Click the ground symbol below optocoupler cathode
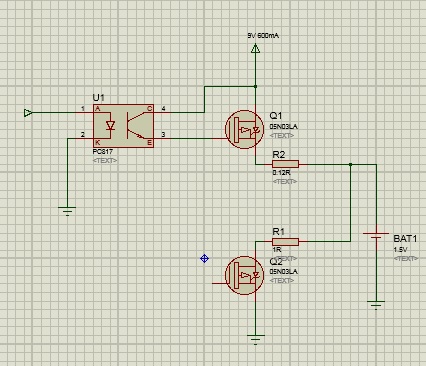Image resolution: width=426 pixels, height=366 pixels. pyautogui.click(x=67, y=211)
